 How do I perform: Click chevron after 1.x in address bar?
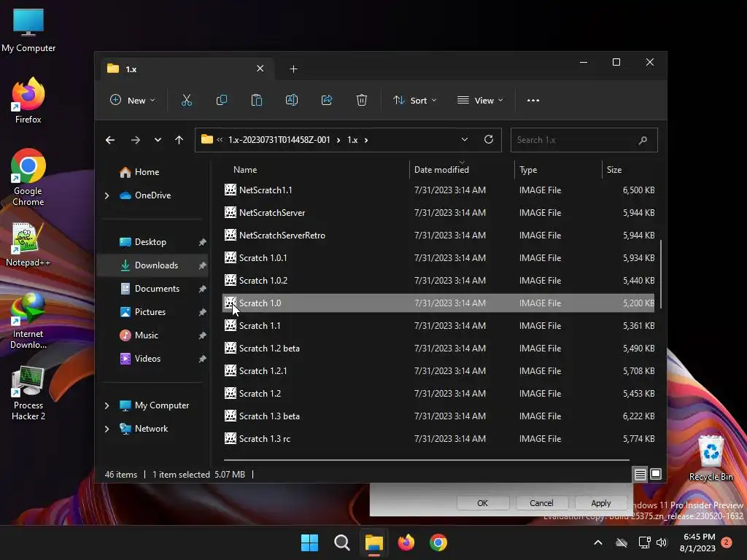click(x=366, y=140)
